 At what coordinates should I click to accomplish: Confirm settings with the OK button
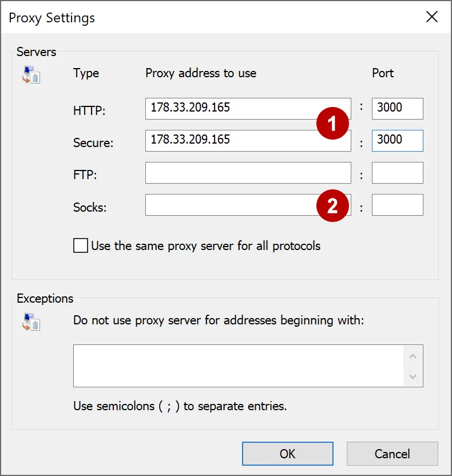point(288,453)
